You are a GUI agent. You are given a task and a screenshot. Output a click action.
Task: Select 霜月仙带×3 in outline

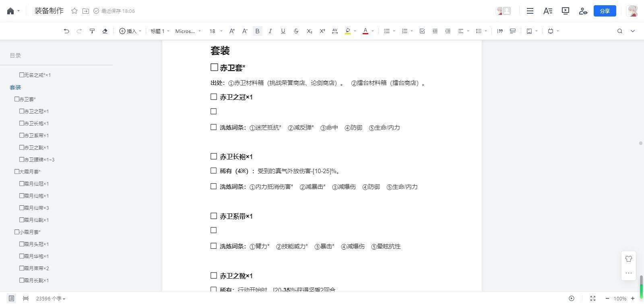34,208
